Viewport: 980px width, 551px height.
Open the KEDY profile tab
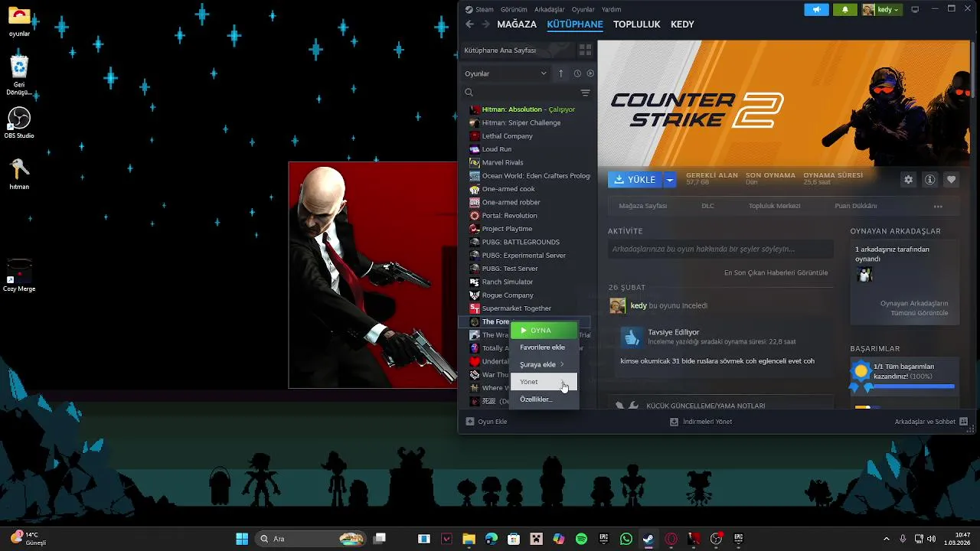coord(682,24)
